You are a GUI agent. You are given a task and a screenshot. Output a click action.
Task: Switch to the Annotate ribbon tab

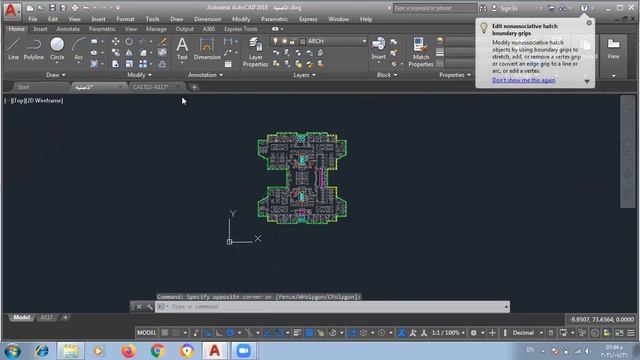(68, 29)
